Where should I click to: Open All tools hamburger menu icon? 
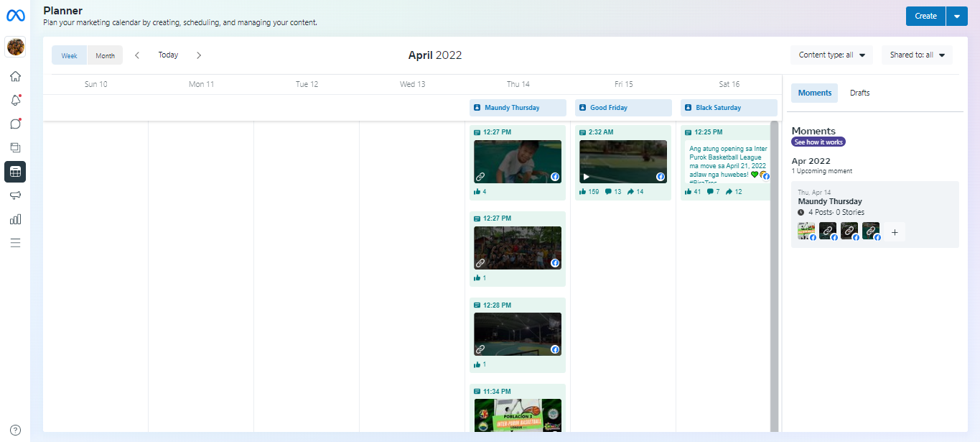pyautogui.click(x=15, y=243)
